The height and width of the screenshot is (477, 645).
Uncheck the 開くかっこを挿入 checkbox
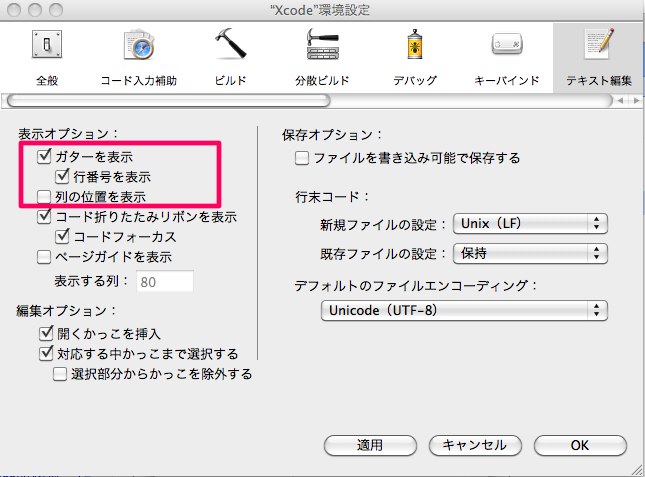tap(46, 333)
